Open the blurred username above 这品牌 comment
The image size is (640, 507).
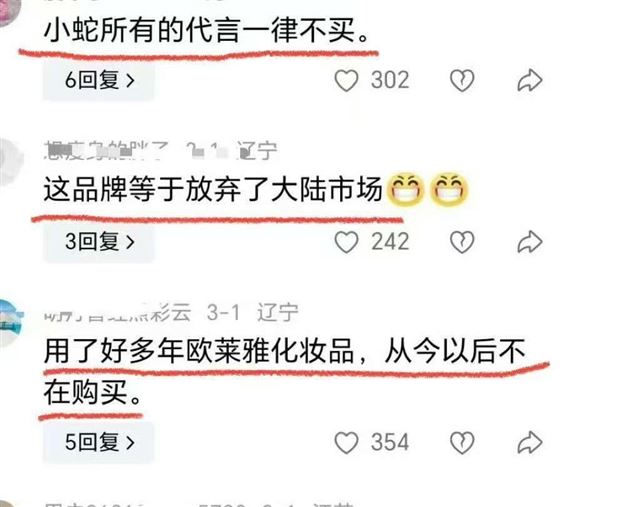click(106, 151)
